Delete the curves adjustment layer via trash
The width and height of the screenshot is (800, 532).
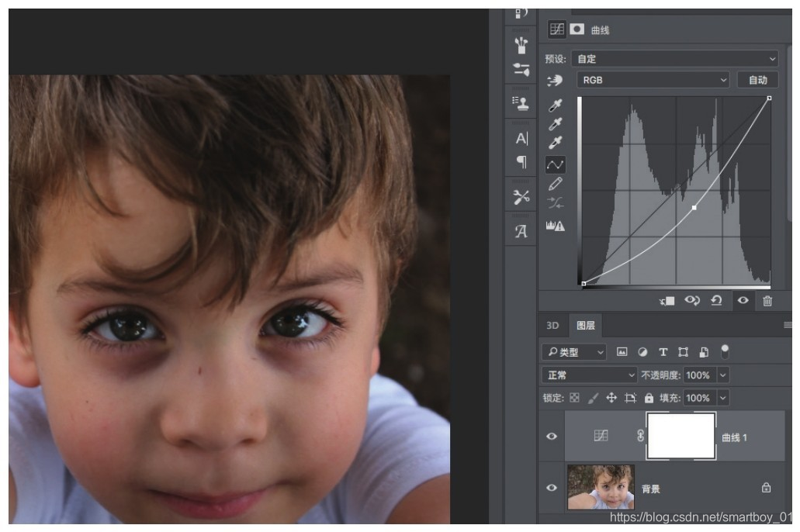pos(767,301)
